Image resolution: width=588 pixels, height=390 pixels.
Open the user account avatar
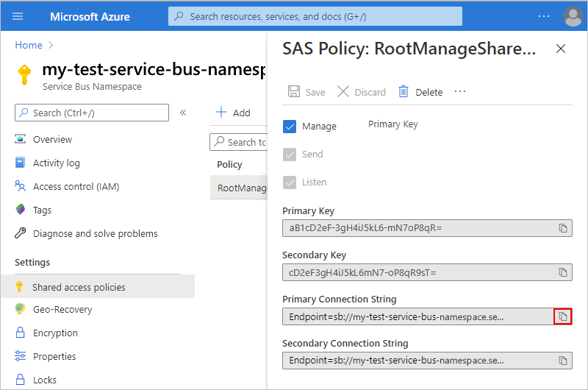[572, 16]
